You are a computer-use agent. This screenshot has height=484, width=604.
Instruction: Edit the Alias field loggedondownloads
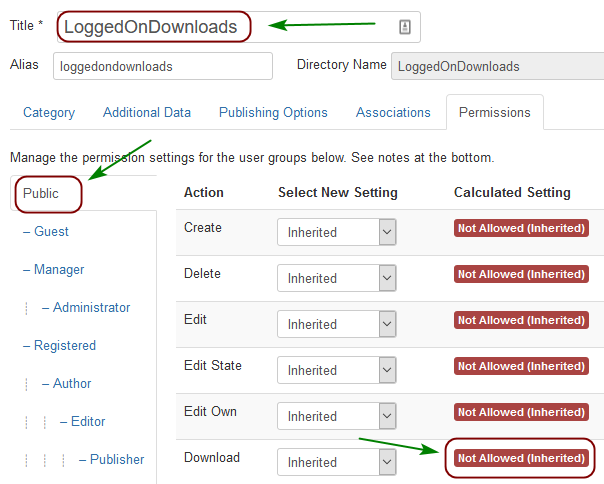coord(163,66)
